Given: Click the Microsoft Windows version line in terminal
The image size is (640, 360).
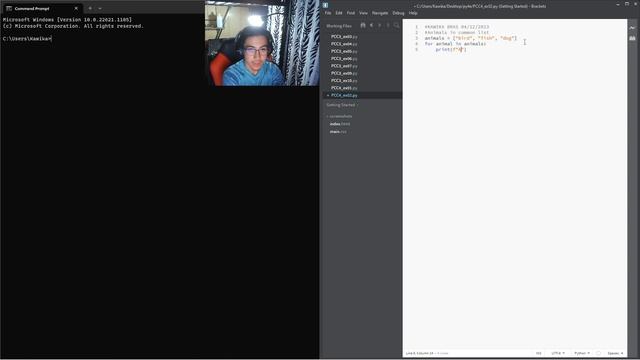Looking at the screenshot, I should click(67, 20).
